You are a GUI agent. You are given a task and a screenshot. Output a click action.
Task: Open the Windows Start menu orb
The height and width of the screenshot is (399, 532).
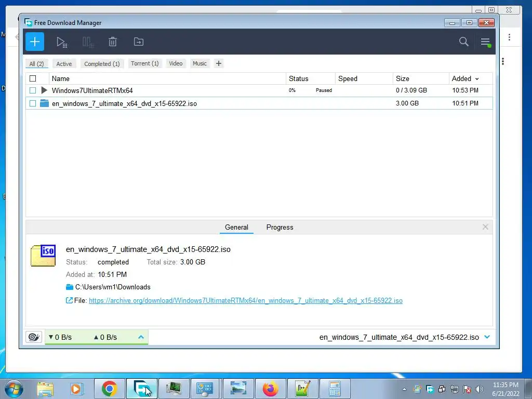click(14, 389)
